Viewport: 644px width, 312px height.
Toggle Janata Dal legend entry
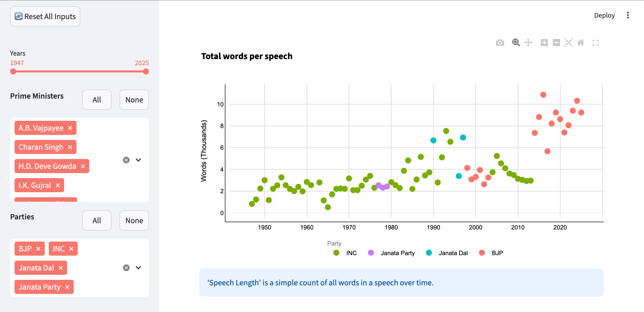point(453,253)
